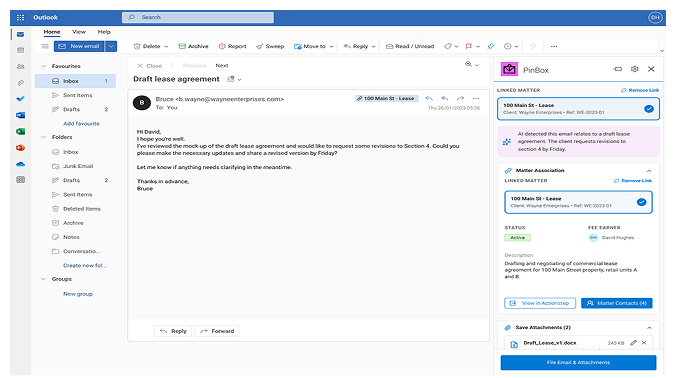This screenshot has width=676, height=378.
Task: Click the Search input field
Action: point(198,17)
